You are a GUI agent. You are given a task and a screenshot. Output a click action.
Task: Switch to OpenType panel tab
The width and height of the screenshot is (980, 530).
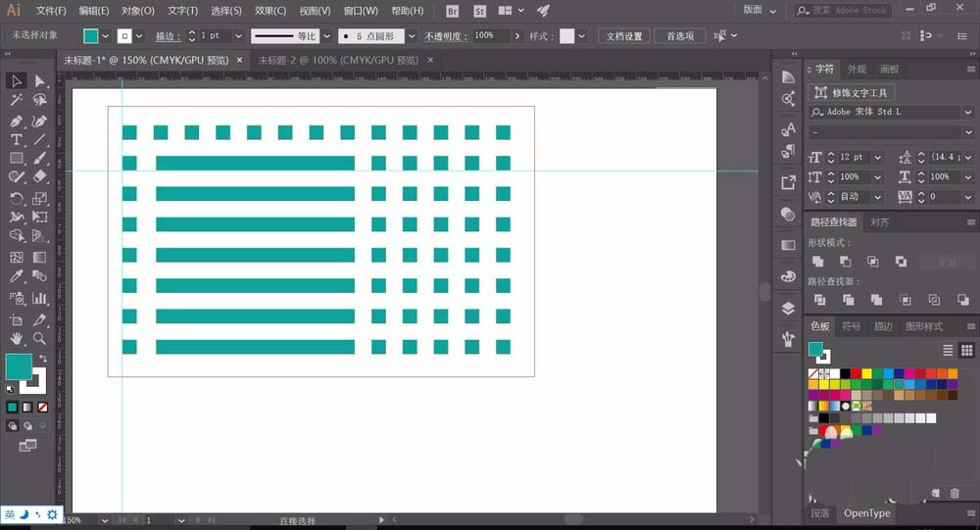click(867, 513)
